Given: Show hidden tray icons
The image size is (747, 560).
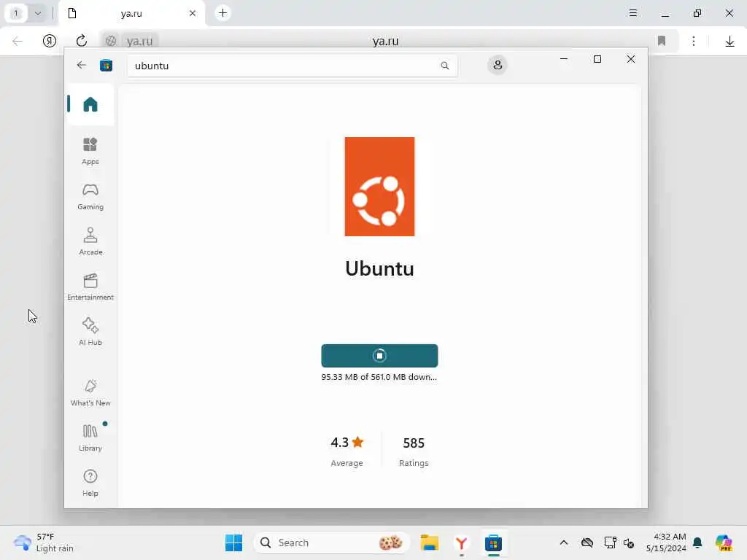Looking at the screenshot, I should click(x=564, y=542).
